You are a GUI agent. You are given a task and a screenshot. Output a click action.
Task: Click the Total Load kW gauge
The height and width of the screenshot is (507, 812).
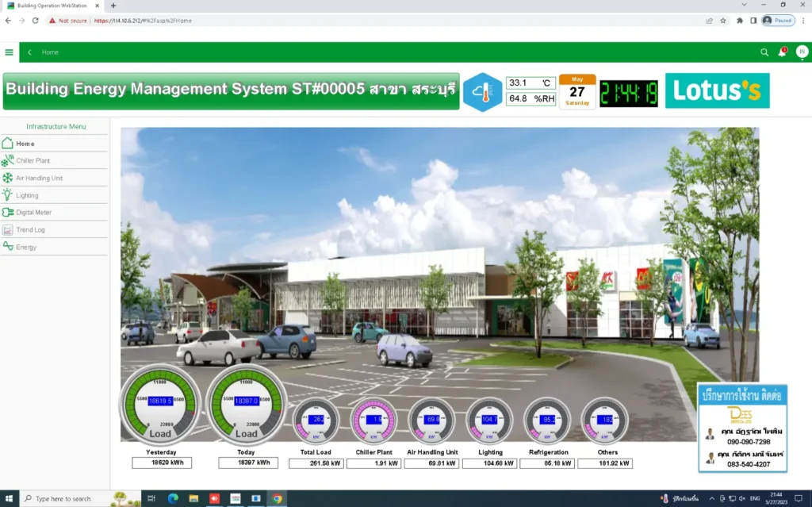(316, 421)
